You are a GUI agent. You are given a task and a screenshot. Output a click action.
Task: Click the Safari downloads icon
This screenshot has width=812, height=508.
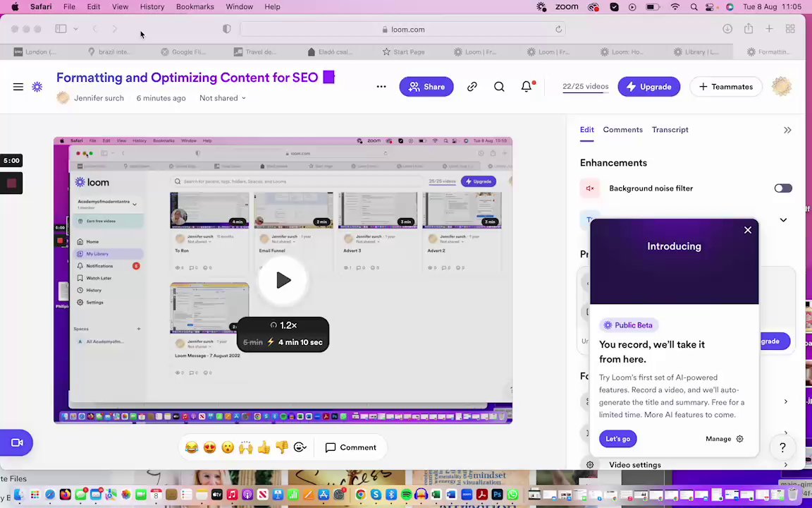point(727,29)
